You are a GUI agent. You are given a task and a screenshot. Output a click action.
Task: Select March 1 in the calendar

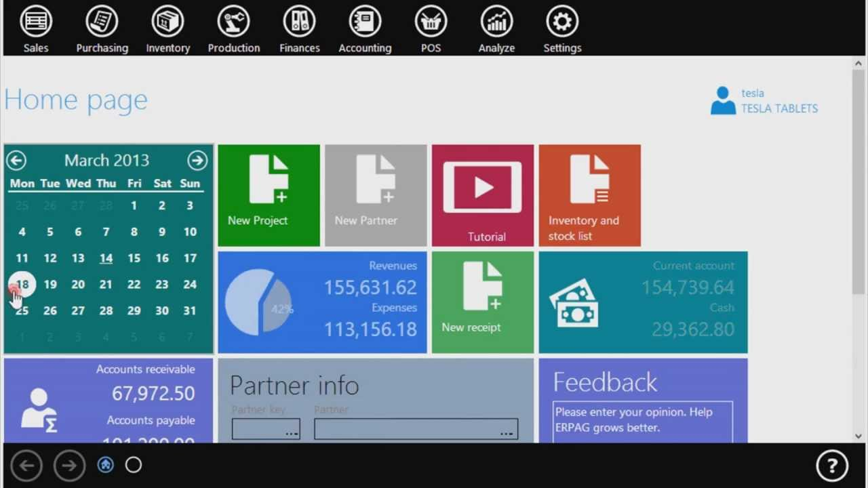pos(134,205)
